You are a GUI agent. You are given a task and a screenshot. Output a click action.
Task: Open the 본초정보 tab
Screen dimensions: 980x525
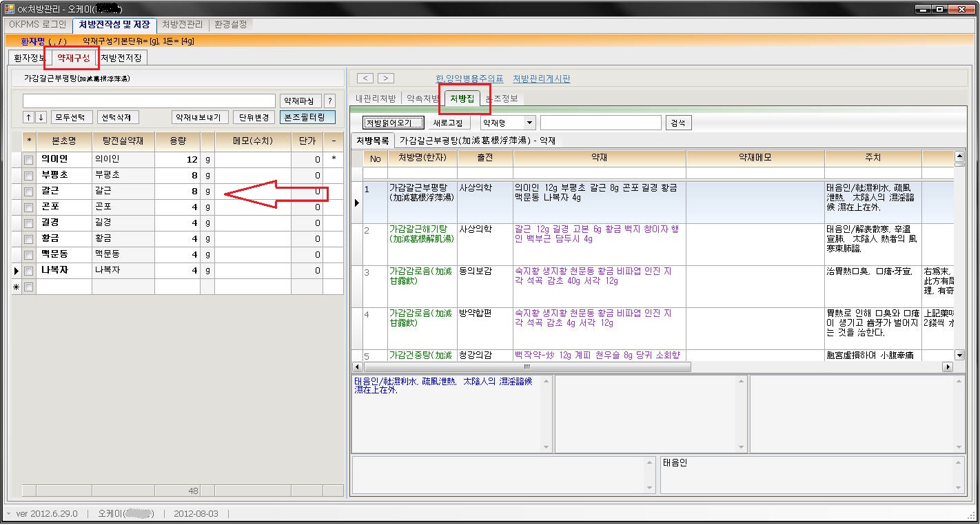(x=502, y=99)
